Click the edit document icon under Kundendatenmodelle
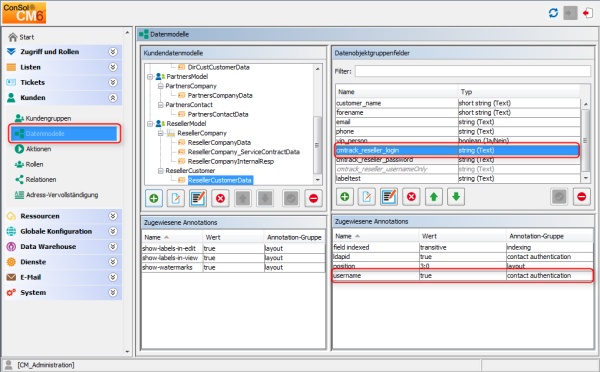This screenshot has height=372, width=600. click(176, 198)
